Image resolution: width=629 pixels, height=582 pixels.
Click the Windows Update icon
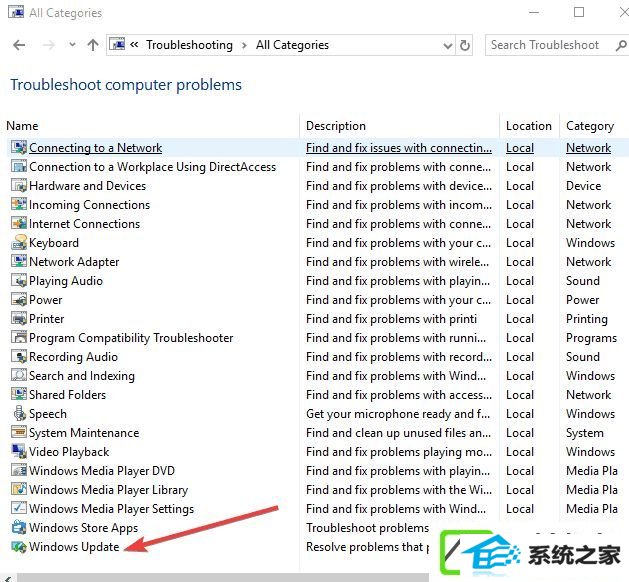pos(19,546)
